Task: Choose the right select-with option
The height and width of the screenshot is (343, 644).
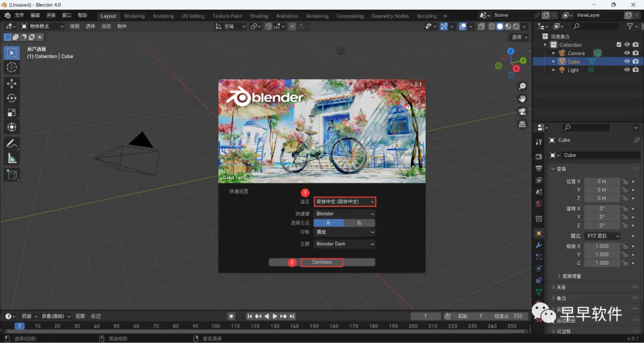Action: 360,223
